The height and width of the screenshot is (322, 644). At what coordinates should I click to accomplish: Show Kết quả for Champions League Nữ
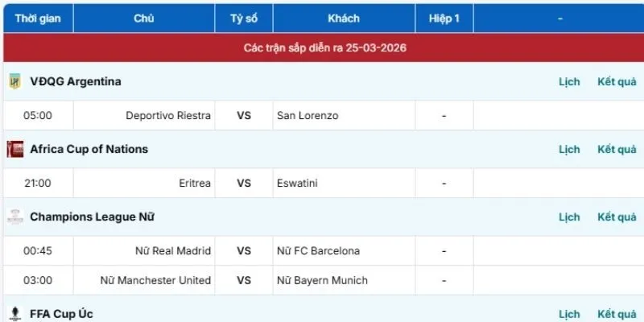click(x=617, y=217)
